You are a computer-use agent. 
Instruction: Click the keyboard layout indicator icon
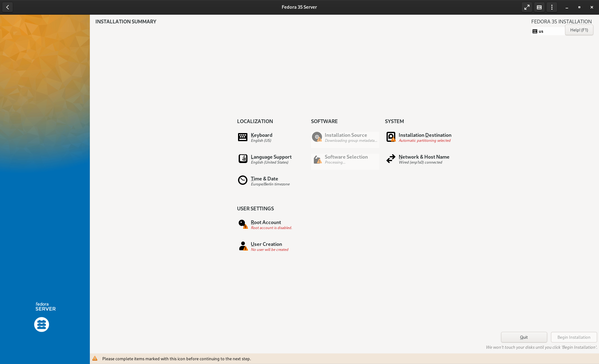coord(535,31)
